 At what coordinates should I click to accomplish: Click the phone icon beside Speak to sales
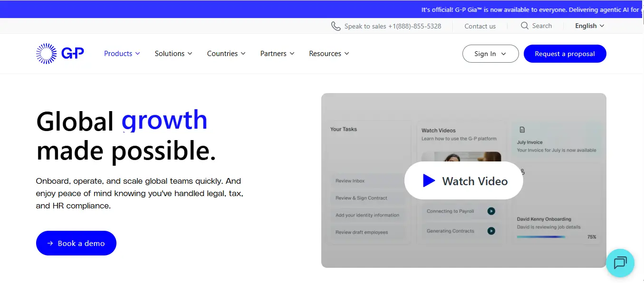[336, 26]
